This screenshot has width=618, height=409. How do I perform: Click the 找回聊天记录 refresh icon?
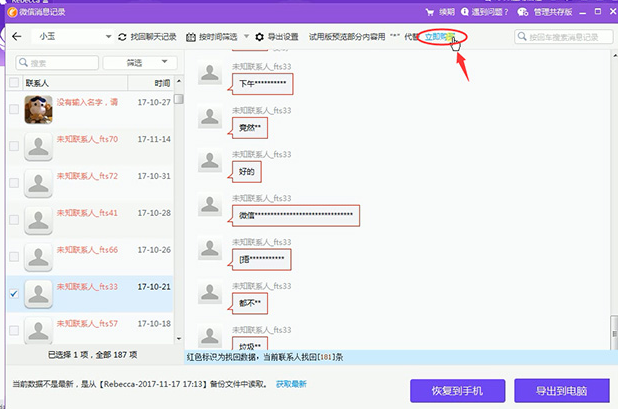click(x=122, y=37)
